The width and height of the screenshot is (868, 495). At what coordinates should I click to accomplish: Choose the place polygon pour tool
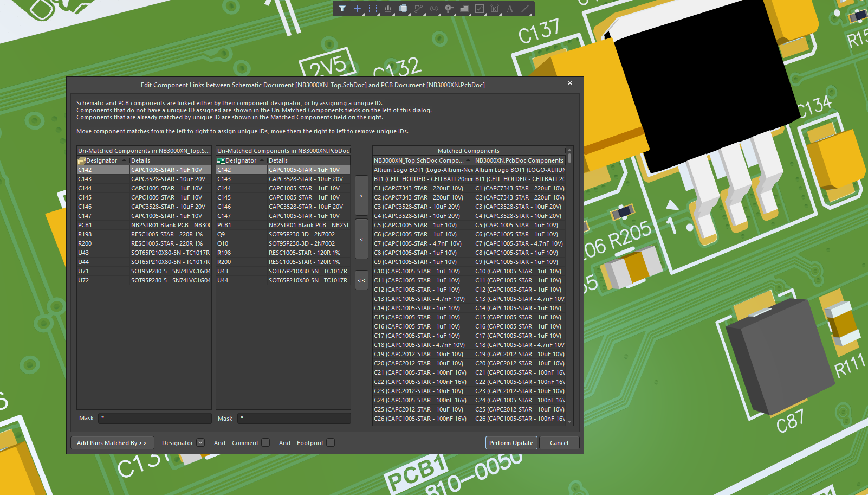[x=464, y=9]
